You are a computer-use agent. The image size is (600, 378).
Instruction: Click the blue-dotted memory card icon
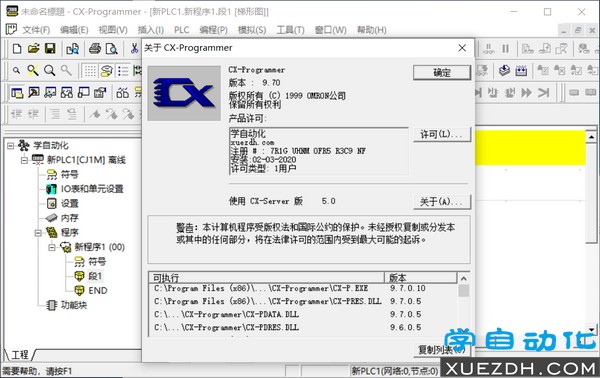[521, 70]
